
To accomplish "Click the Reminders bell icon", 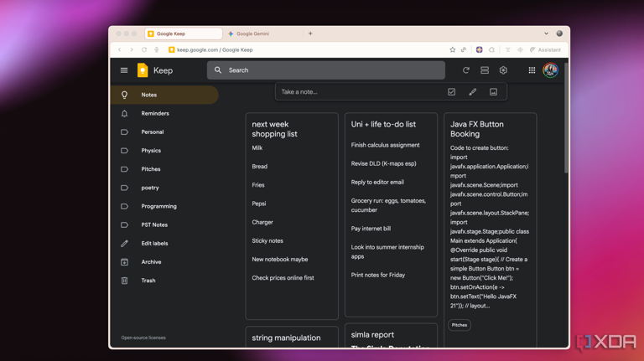I will [124, 114].
